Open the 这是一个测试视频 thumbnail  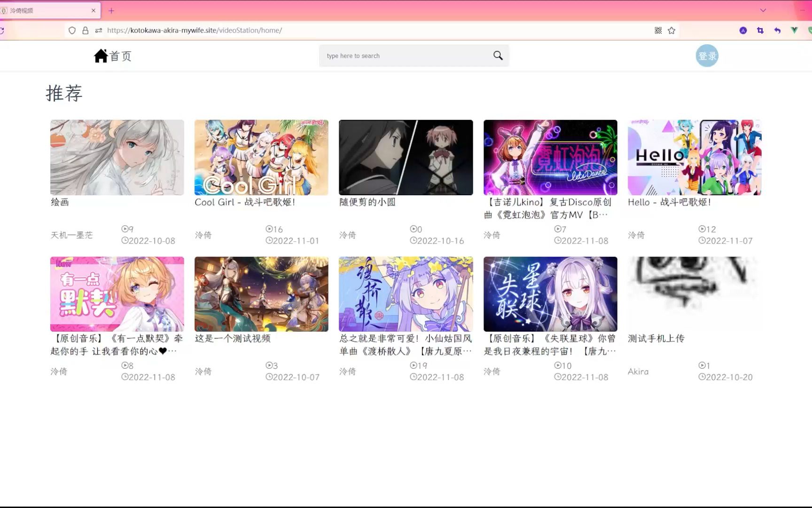[x=261, y=294]
